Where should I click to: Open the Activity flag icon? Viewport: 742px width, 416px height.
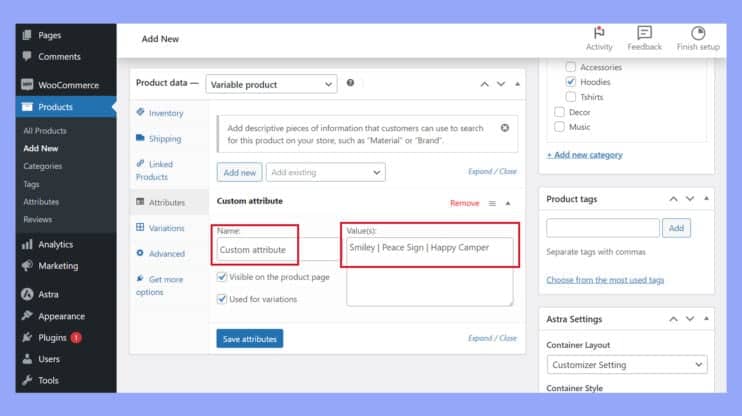(599, 32)
